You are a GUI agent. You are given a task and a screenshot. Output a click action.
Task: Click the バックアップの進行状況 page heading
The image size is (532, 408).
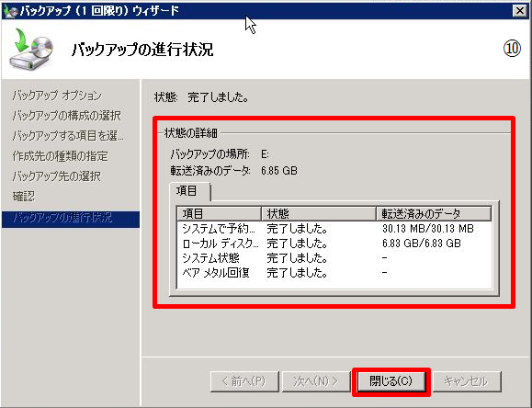142,50
